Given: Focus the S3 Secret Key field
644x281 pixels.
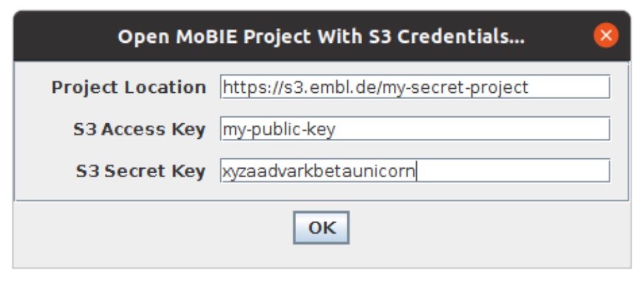Looking at the screenshot, I should [x=415, y=170].
